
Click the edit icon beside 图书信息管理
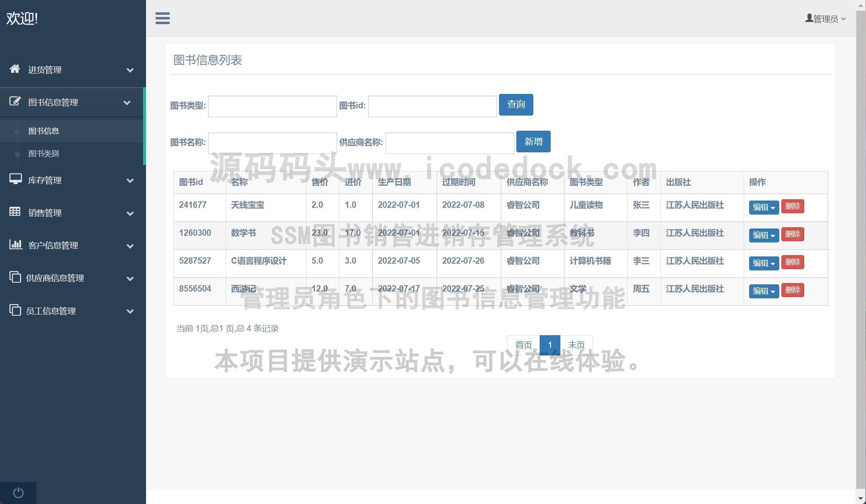click(15, 102)
